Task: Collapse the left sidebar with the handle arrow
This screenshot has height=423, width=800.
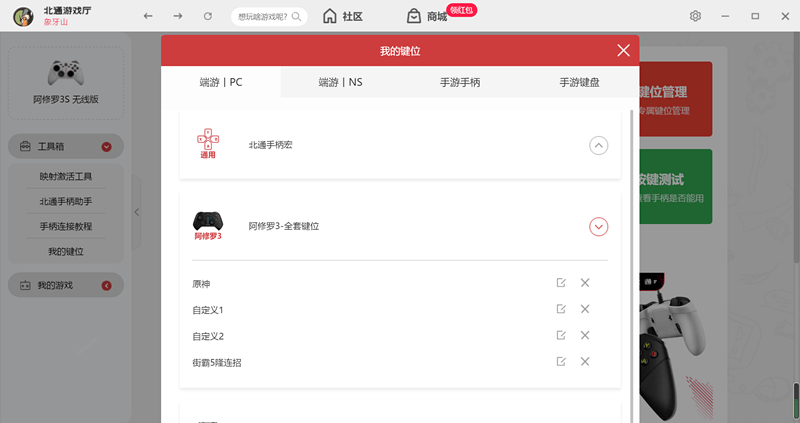Action: [x=136, y=212]
